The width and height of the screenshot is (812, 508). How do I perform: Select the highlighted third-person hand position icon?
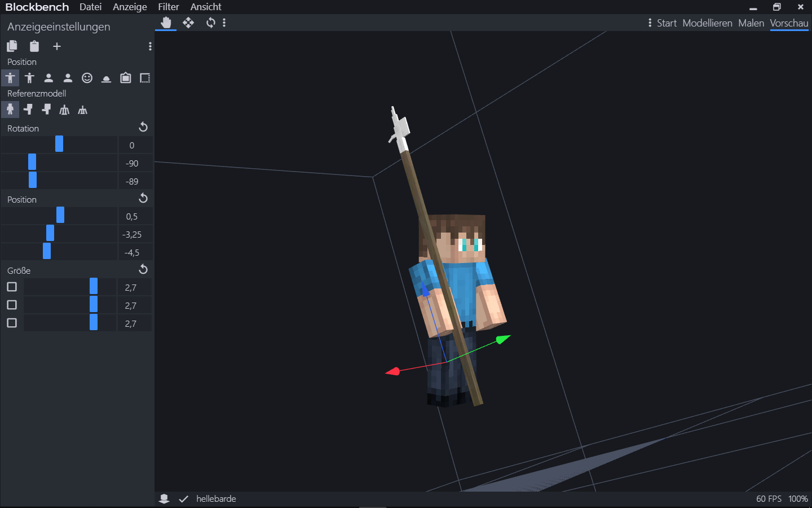tap(10, 78)
